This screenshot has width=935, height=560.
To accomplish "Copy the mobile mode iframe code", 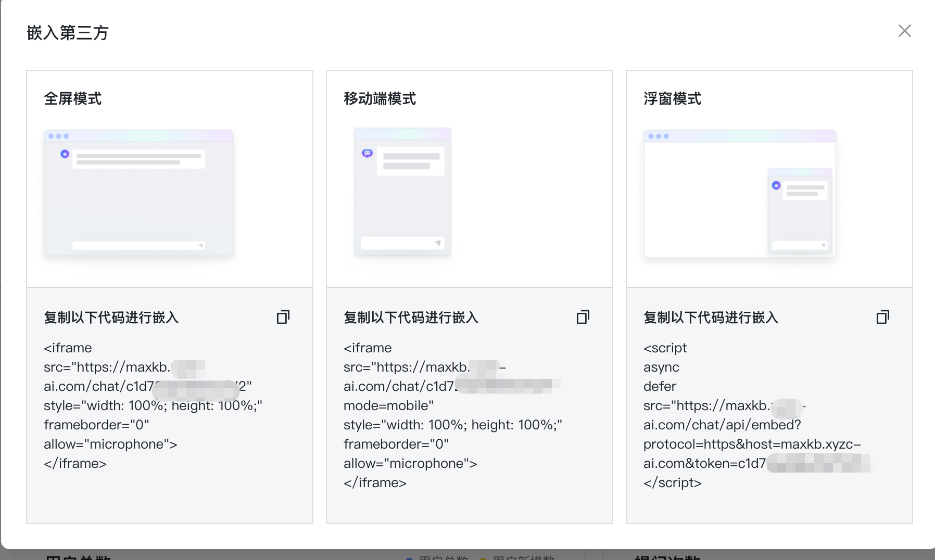I will pyautogui.click(x=583, y=317).
